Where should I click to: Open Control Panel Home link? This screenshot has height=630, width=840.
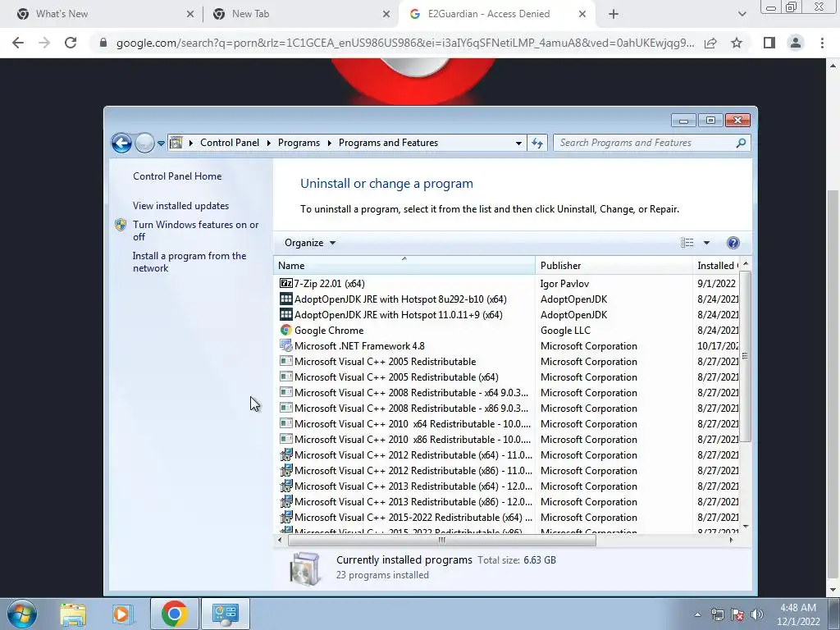(x=177, y=176)
